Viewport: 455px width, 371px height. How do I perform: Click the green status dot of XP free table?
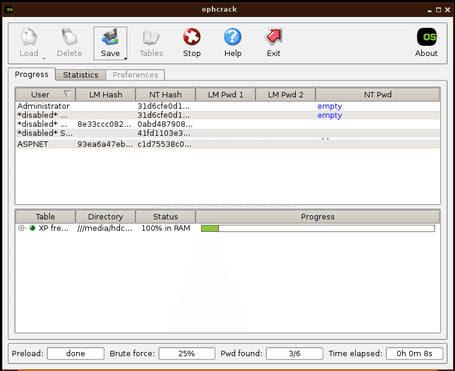point(32,228)
